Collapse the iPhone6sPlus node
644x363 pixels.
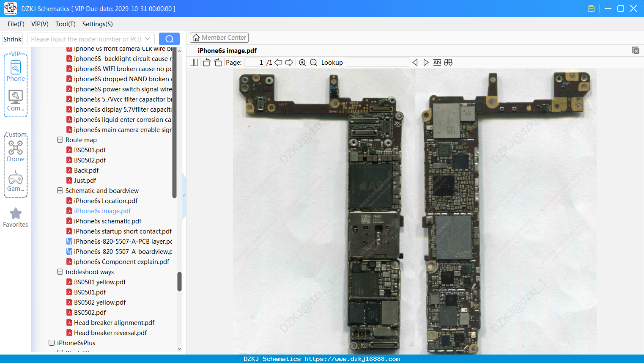pos(52,343)
